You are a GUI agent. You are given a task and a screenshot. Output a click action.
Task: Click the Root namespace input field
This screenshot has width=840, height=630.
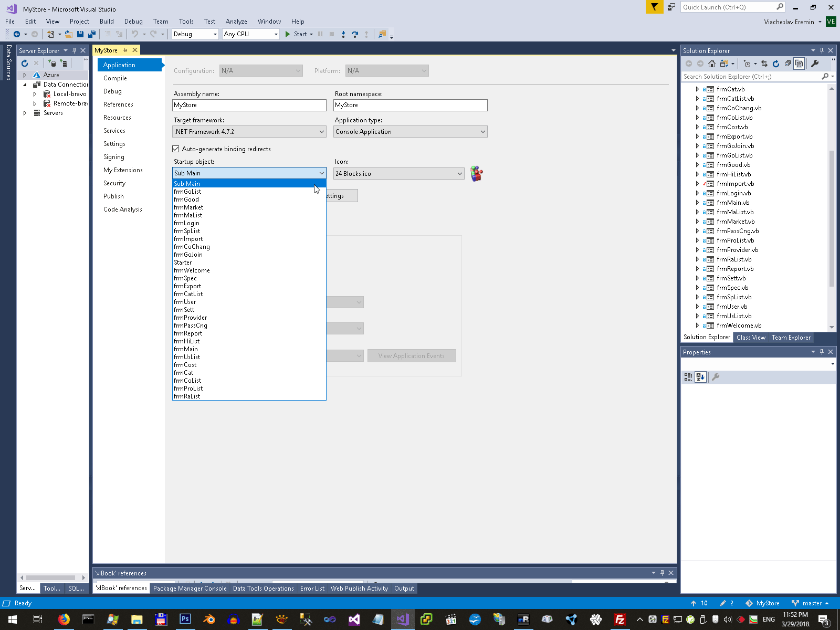point(411,105)
